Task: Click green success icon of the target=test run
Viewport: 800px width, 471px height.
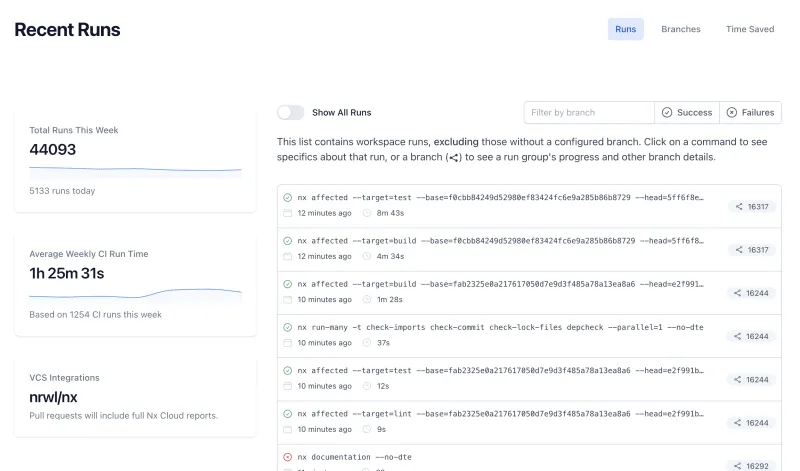Action: click(x=288, y=198)
